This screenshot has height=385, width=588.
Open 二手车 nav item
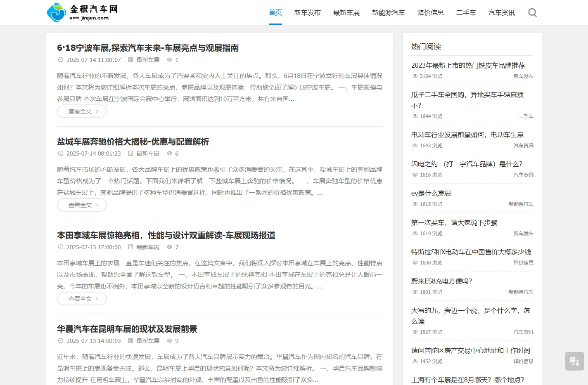click(466, 13)
